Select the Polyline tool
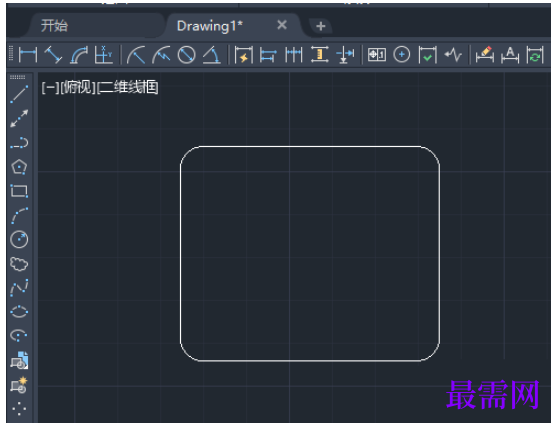 pyautogui.click(x=19, y=143)
